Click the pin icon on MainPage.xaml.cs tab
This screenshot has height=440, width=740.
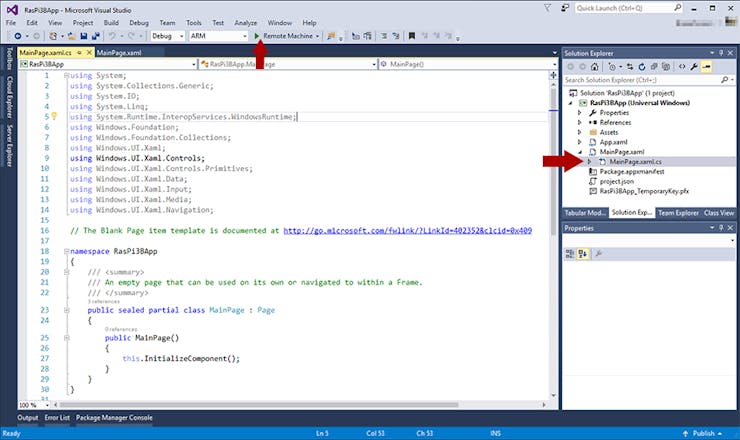(x=79, y=53)
